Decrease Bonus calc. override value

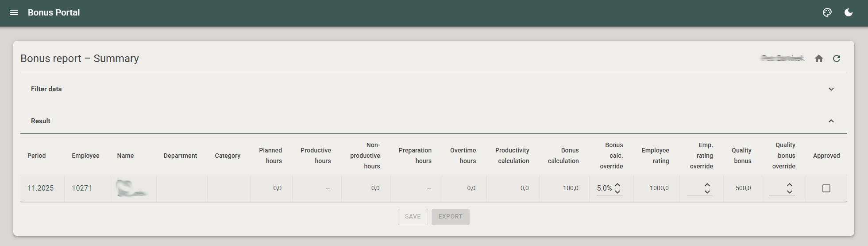[x=617, y=192]
